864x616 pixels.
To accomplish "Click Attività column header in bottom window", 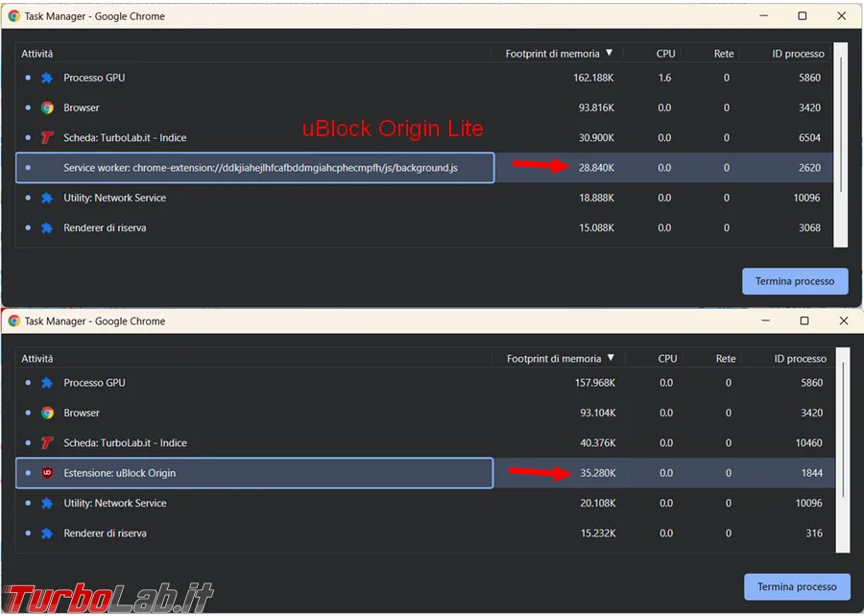I will (x=36, y=358).
